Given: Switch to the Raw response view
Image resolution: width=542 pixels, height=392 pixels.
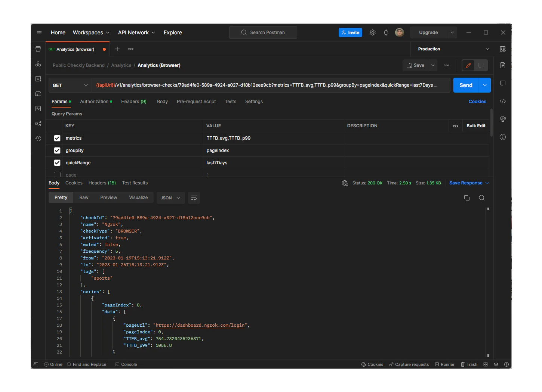Looking at the screenshot, I should tap(83, 197).
